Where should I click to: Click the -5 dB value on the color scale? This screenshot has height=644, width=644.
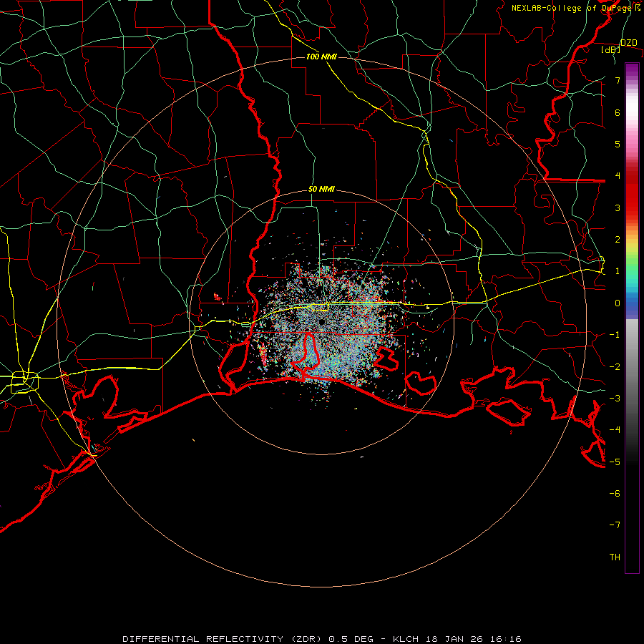[x=615, y=462]
